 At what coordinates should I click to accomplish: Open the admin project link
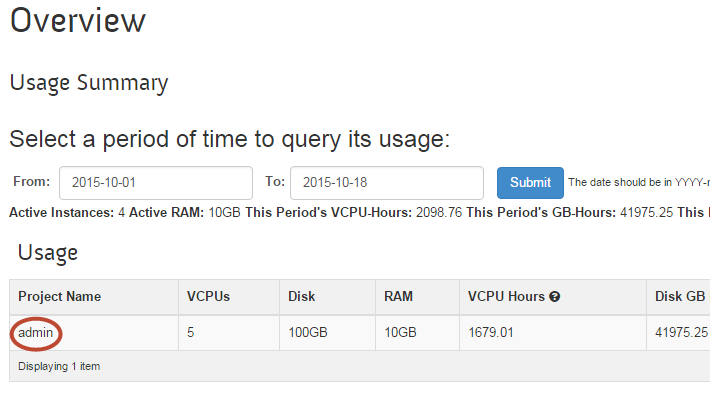point(35,332)
